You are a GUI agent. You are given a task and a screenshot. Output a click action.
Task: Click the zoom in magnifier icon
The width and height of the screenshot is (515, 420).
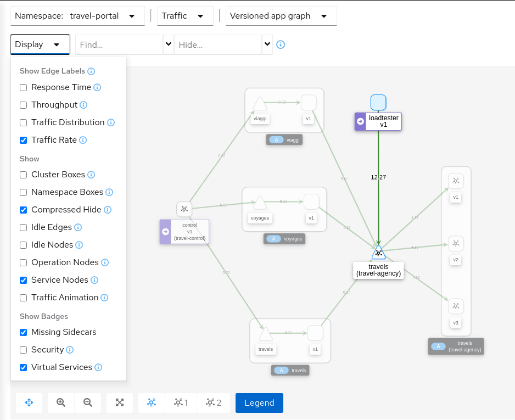point(61,402)
